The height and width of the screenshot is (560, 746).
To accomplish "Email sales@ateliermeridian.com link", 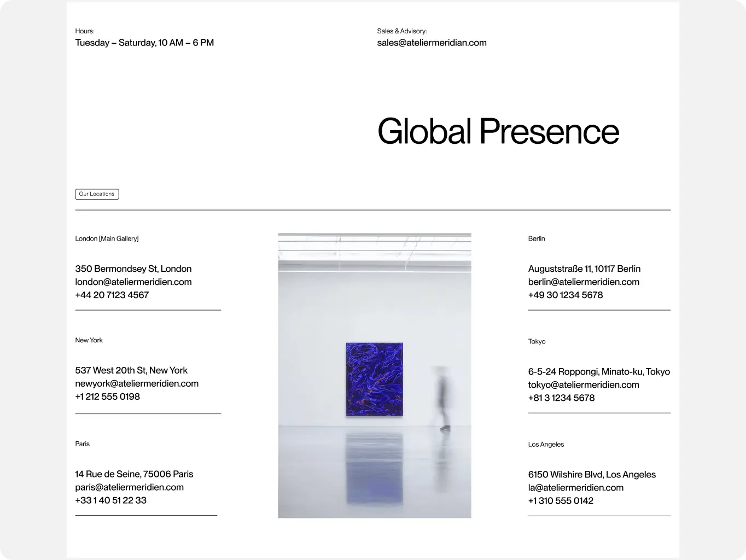I will 432,43.
